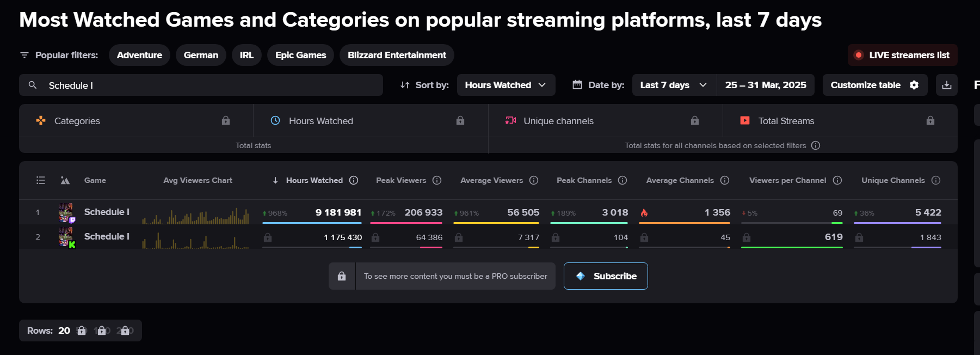
Task: Click info icon beside selected filters stats
Action: (x=816, y=145)
